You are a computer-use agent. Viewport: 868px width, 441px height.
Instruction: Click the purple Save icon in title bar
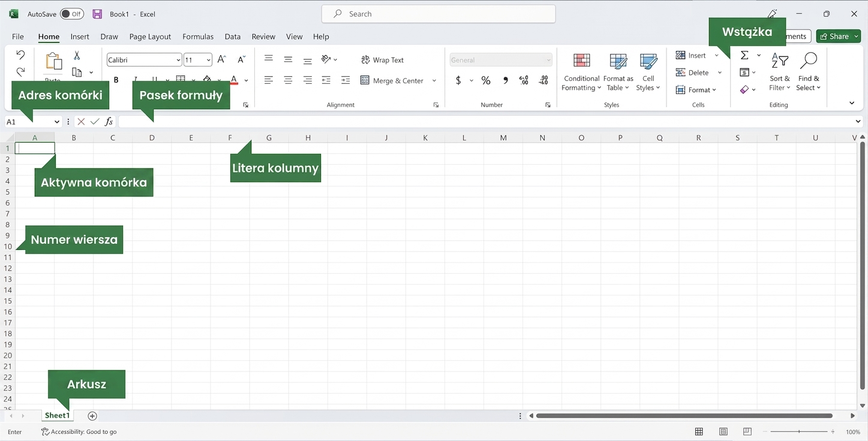(x=97, y=14)
